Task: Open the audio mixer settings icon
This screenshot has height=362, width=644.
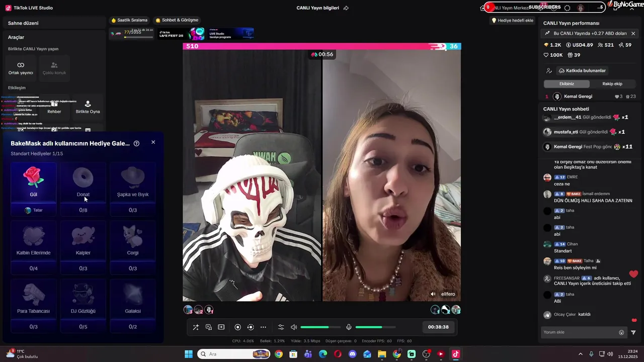Action: 281,327
